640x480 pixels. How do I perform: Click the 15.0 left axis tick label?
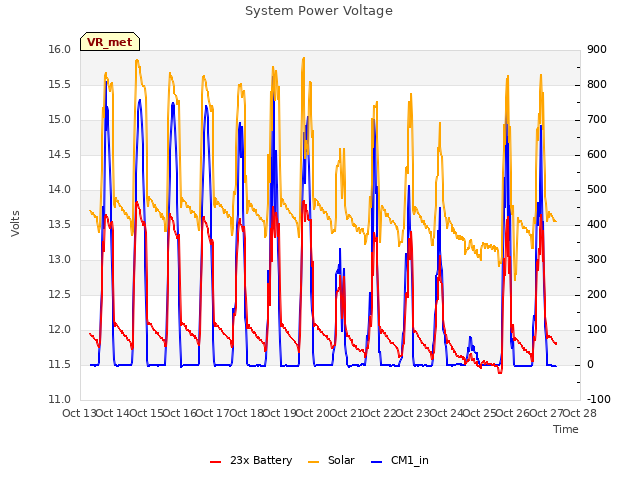coord(60,120)
